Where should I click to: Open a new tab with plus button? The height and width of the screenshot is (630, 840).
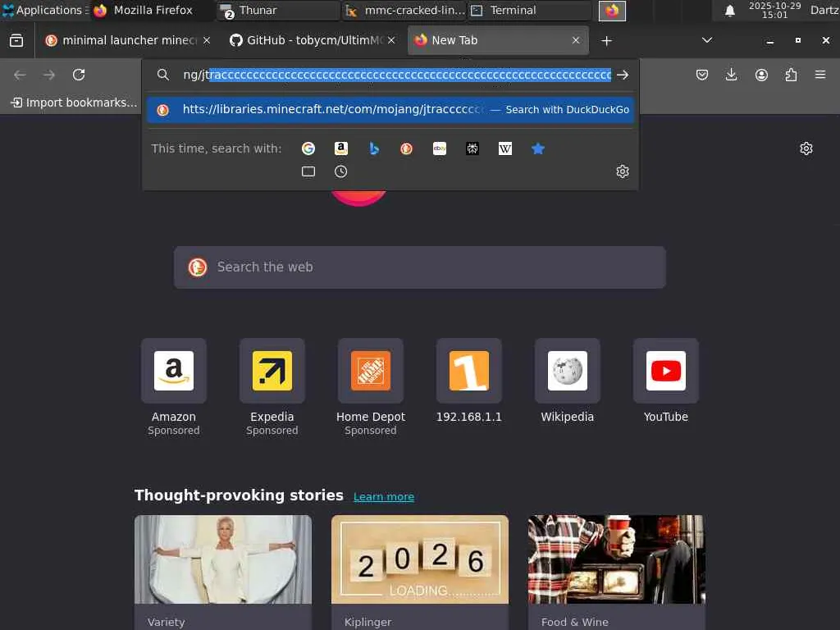point(606,41)
